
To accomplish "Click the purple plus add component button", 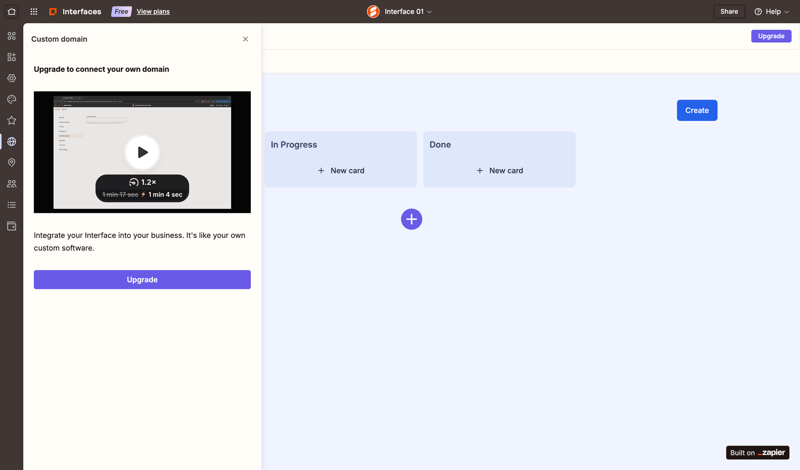I will point(411,219).
